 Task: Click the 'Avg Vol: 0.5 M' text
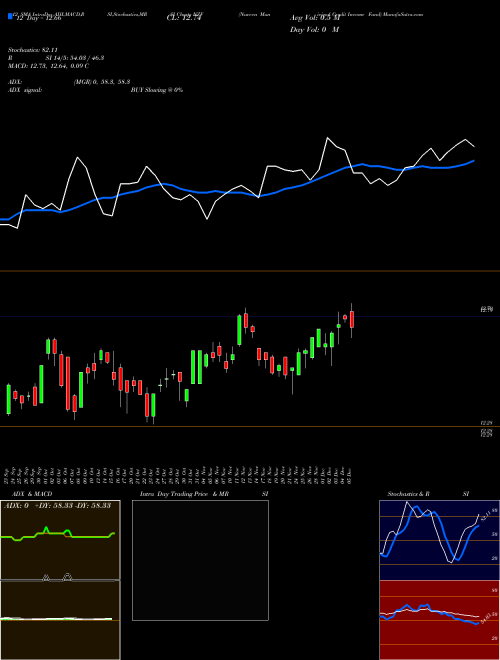tap(315, 19)
